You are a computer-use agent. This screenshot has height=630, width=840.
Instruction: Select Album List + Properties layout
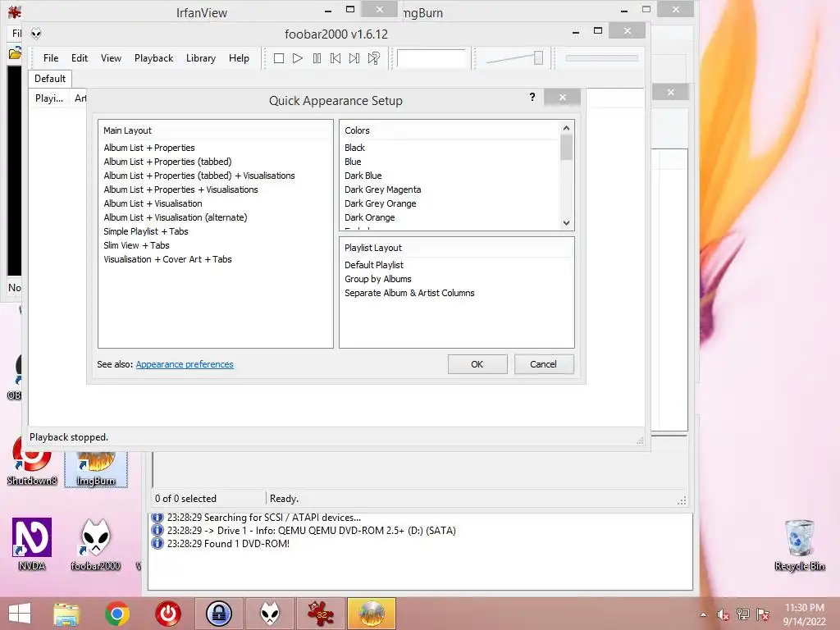click(149, 148)
